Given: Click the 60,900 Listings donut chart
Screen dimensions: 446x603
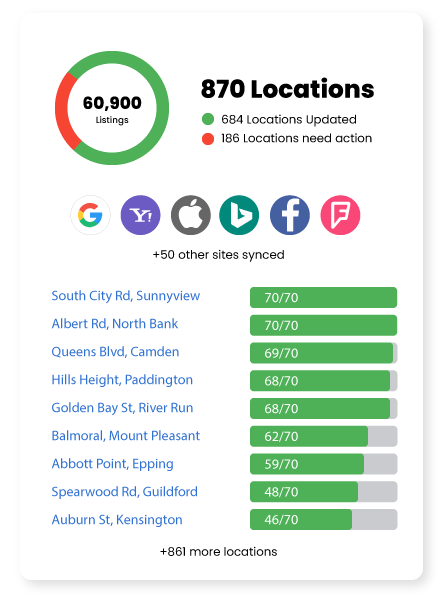Looking at the screenshot, I should click(x=112, y=108).
